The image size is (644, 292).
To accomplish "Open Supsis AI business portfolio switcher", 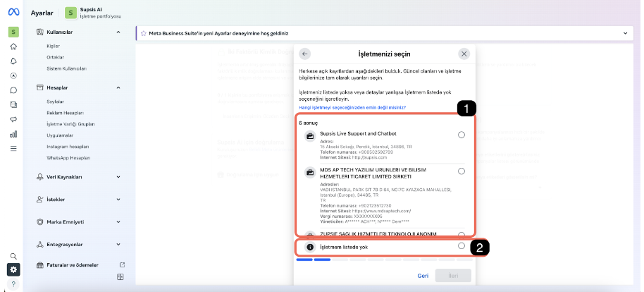I will [x=93, y=13].
